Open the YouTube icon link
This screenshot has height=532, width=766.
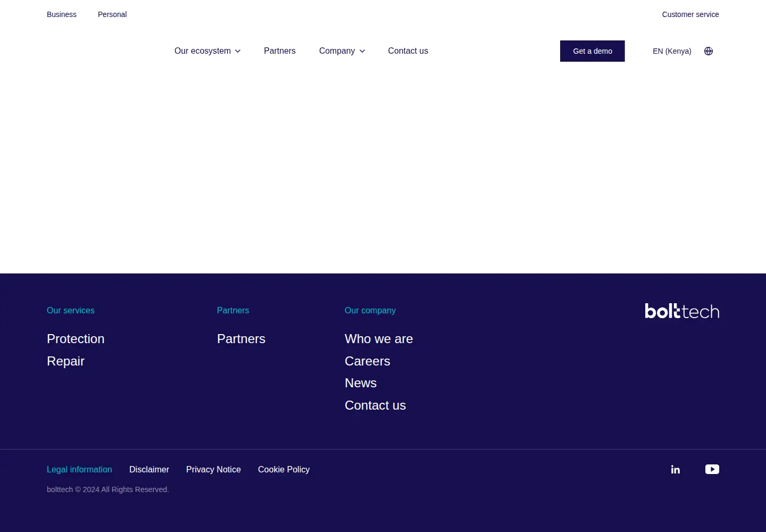pos(712,469)
